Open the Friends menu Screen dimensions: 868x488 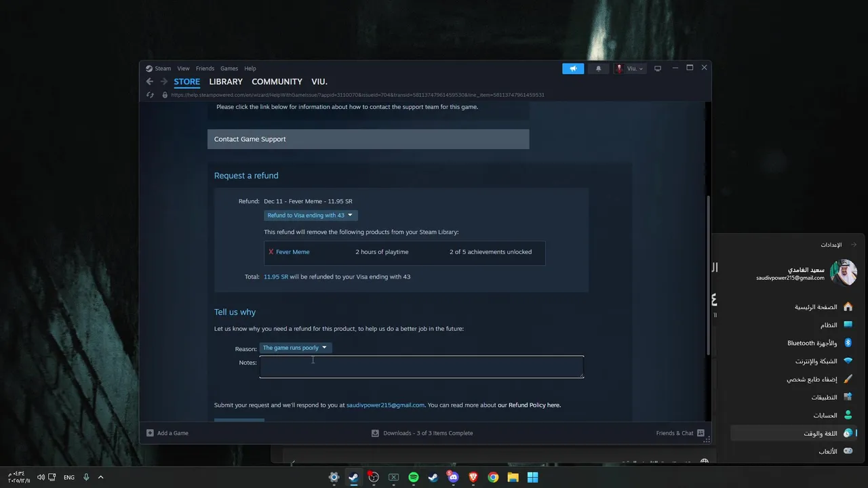coord(205,68)
